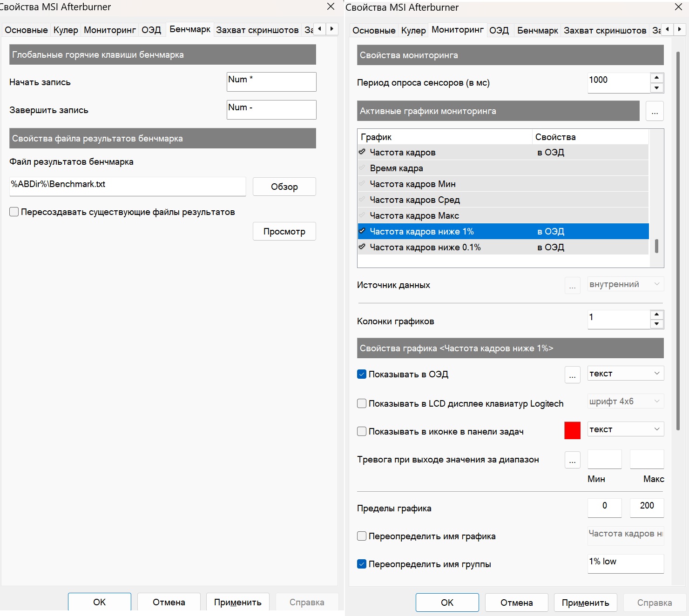Image resolution: width=689 pixels, height=616 pixels.
Task: Click Просмотр button
Action: point(284,231)
